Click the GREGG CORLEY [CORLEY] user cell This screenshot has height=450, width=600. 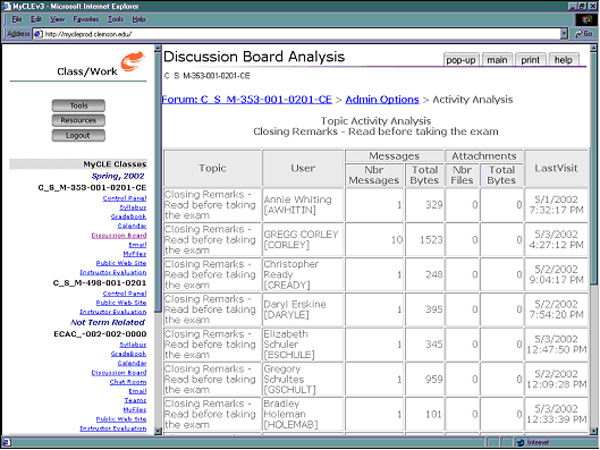(x=303, y=240)
